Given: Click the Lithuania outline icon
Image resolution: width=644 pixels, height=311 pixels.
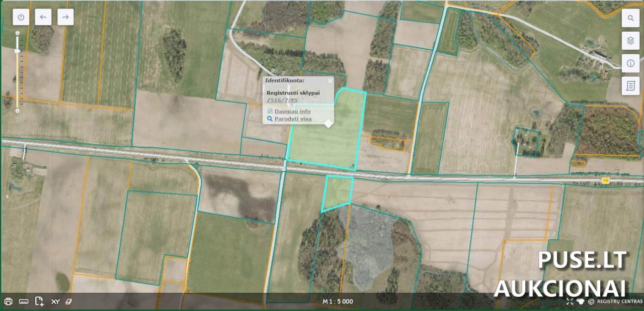Looking at the screenshot, I should [581, 301].
